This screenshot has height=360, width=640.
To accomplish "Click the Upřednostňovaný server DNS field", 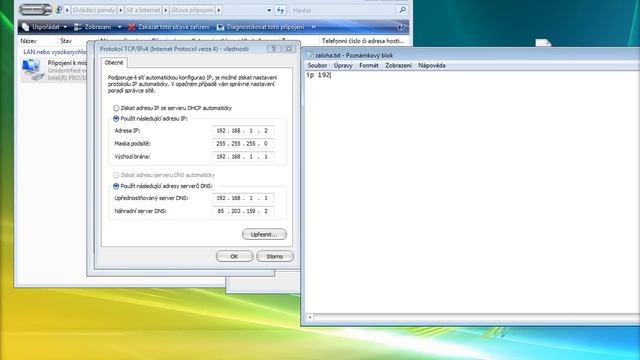I will click(x=243, y=198).
